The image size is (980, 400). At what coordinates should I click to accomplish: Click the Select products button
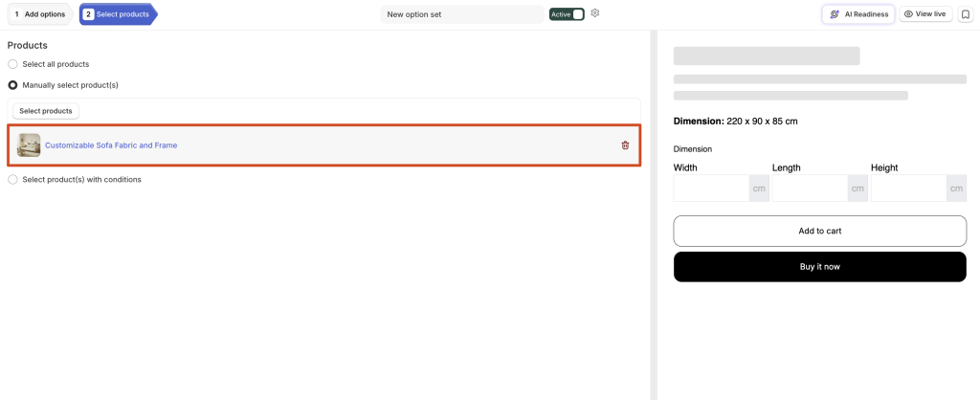point(46,111)
